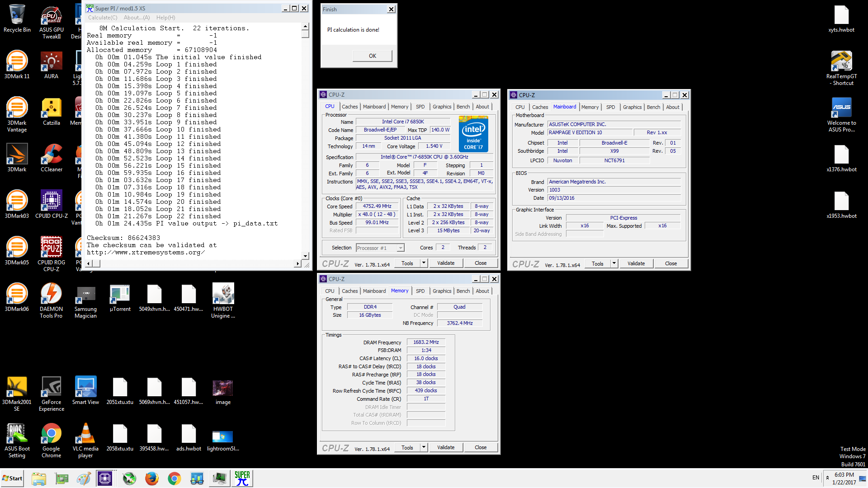This screenshot has width=868, height=488.
Task: Open the Welcome to ASUS Pro shortcut
Action: point(841,115)
